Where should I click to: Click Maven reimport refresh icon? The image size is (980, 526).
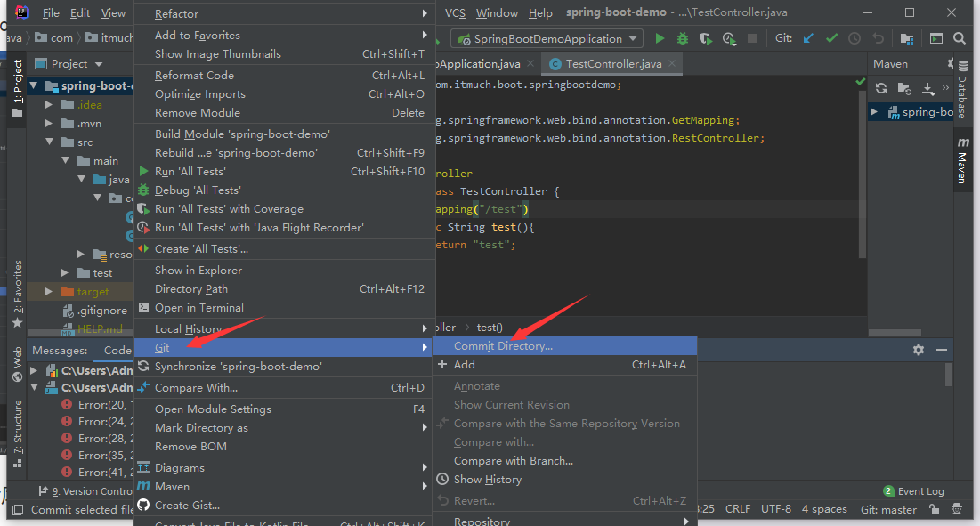click(x=881, y=88)
